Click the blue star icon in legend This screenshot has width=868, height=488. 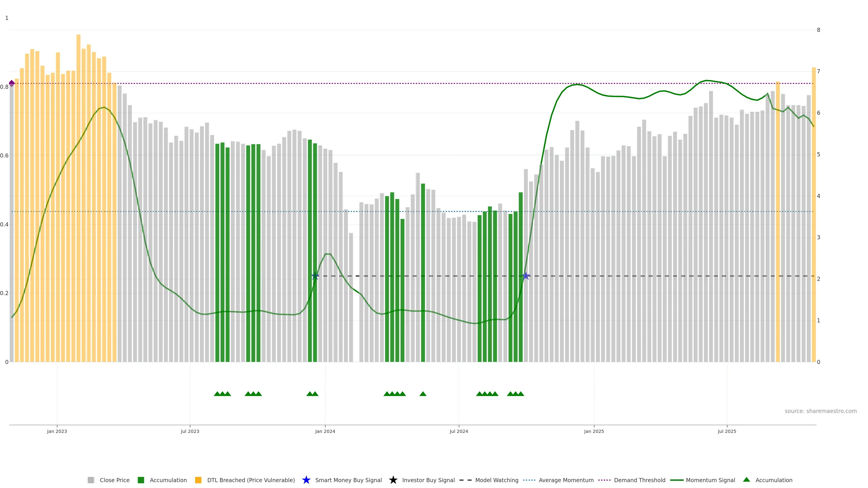(306, 480)
